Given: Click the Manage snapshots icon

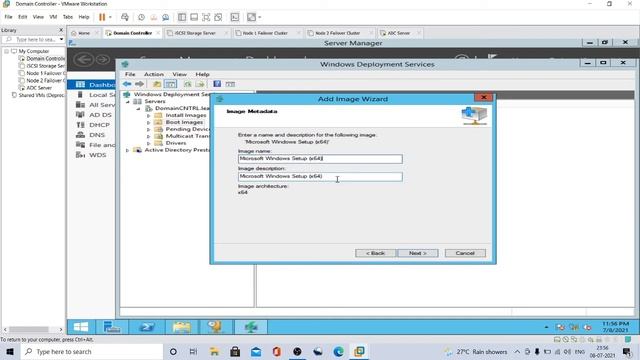Looking at the screenshot, I should click(166, 17).
